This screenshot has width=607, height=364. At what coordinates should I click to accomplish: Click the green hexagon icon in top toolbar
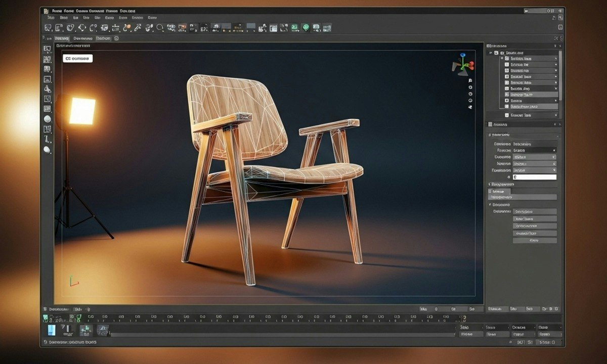tap(306, 28)
